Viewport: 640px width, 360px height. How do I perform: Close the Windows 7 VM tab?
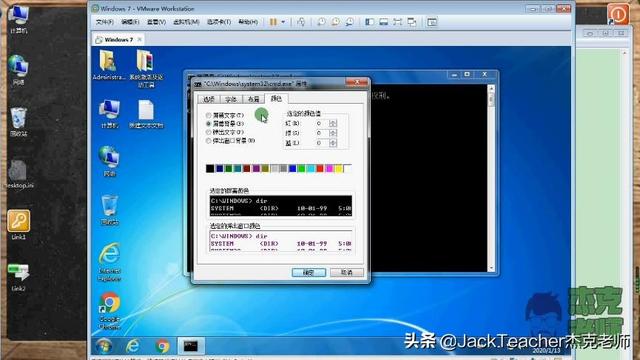140,39
